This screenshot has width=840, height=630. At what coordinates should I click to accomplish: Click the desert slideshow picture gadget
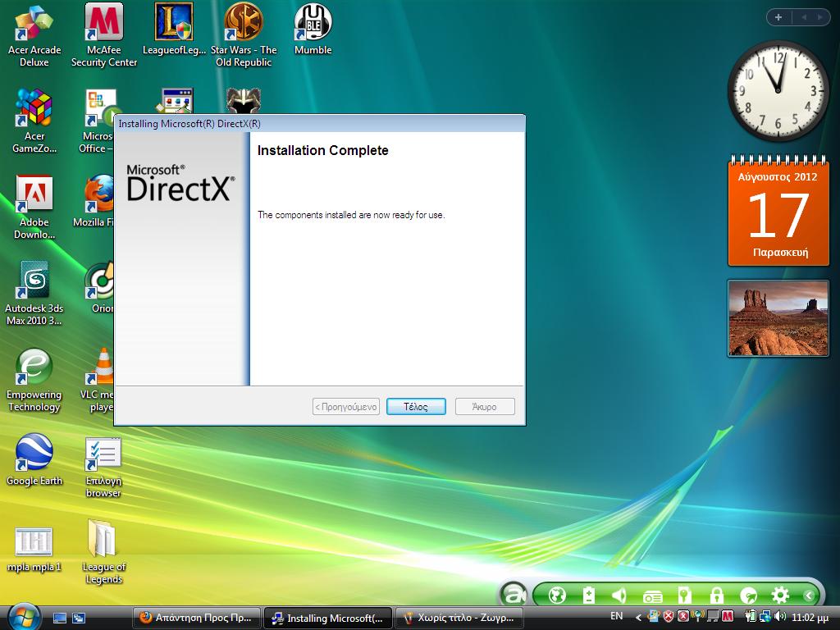(x=778, y=318)
